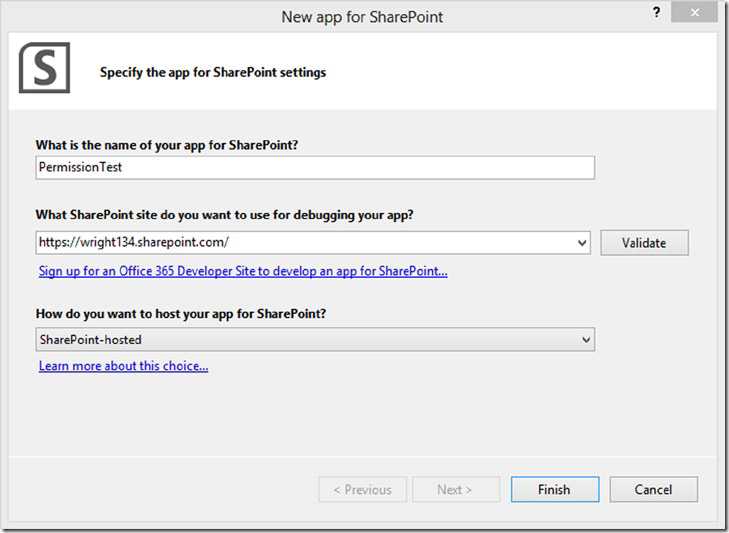Open the 'Learn more about this choice' link

(x=123, y=366)
